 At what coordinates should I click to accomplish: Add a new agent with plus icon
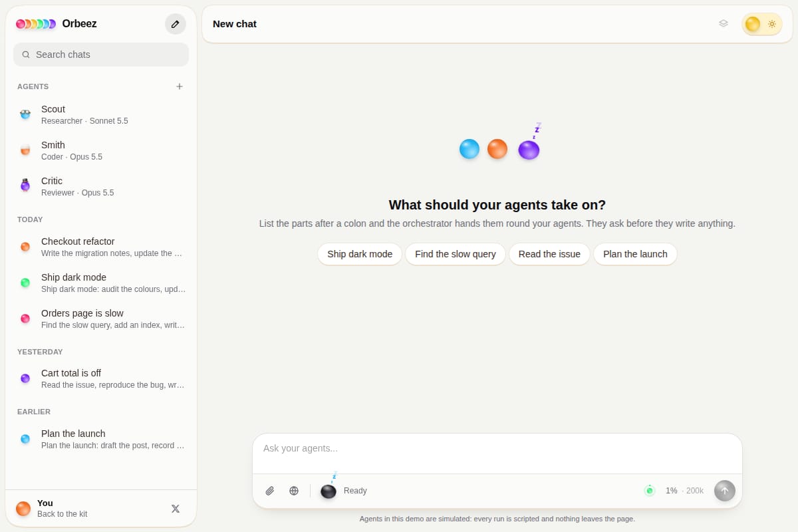pos(180,86)
